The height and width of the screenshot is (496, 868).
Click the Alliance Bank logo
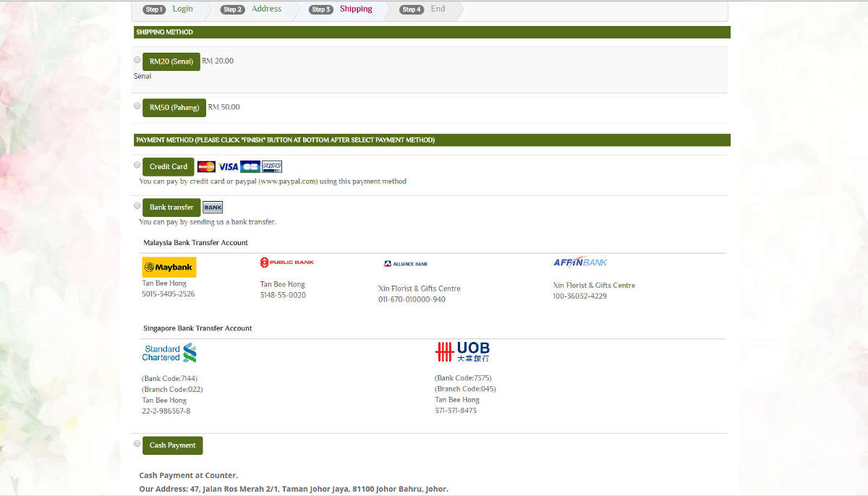coord(406,264)
